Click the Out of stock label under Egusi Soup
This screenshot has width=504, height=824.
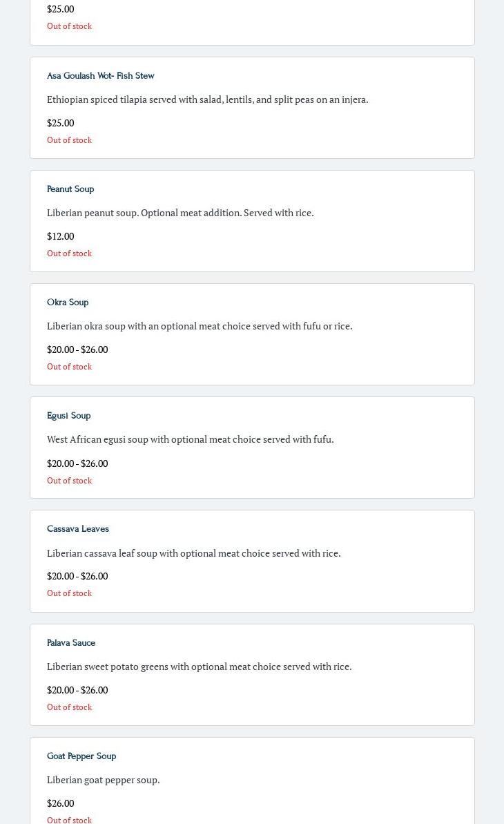[x=69, y=480]
